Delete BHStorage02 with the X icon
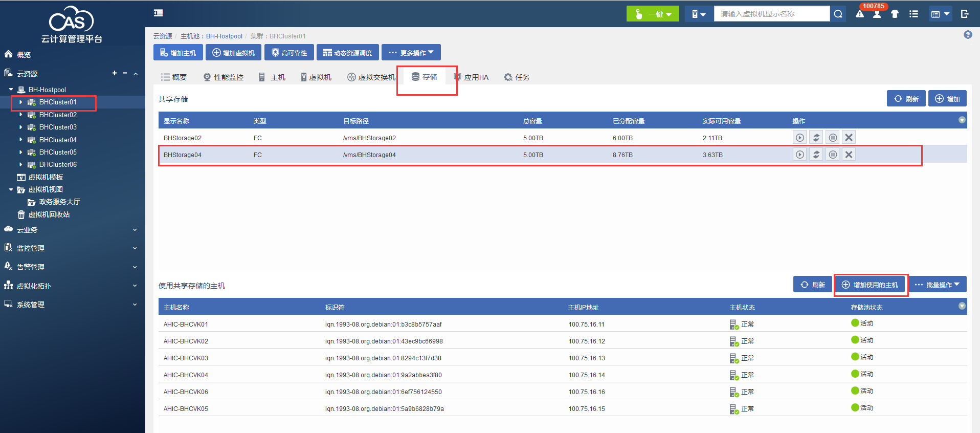Image resolution: width=980 pixels, height=433 pixels. tap(849, 138)
